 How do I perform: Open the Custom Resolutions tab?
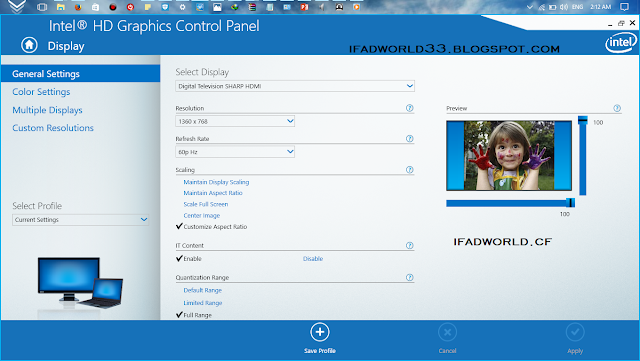point(53,128)
